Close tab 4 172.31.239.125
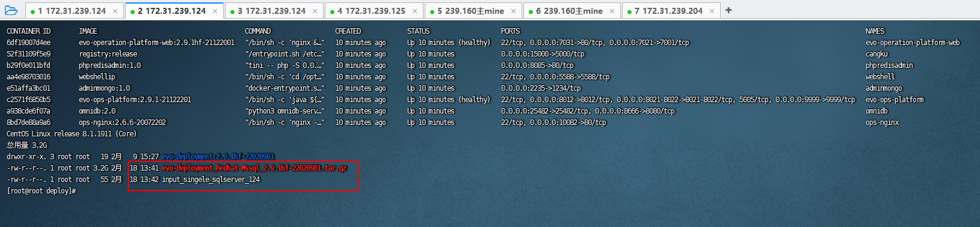980x227 pixels. (414, 11)
